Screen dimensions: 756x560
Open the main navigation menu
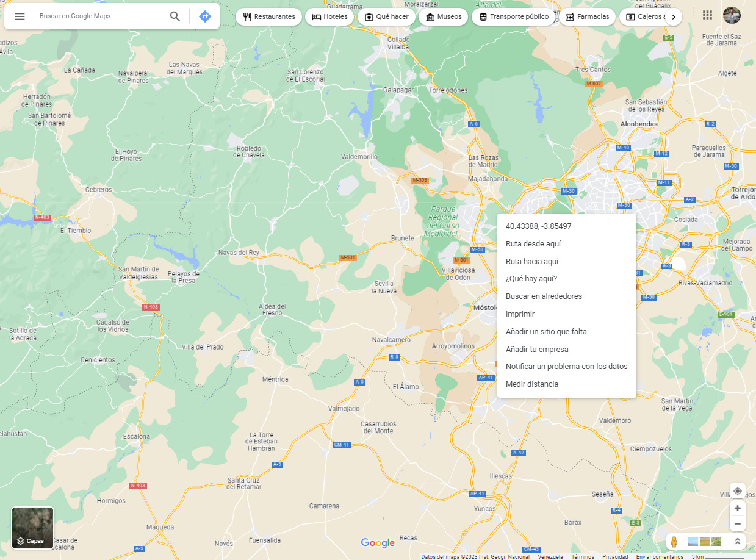coord(20,16)
